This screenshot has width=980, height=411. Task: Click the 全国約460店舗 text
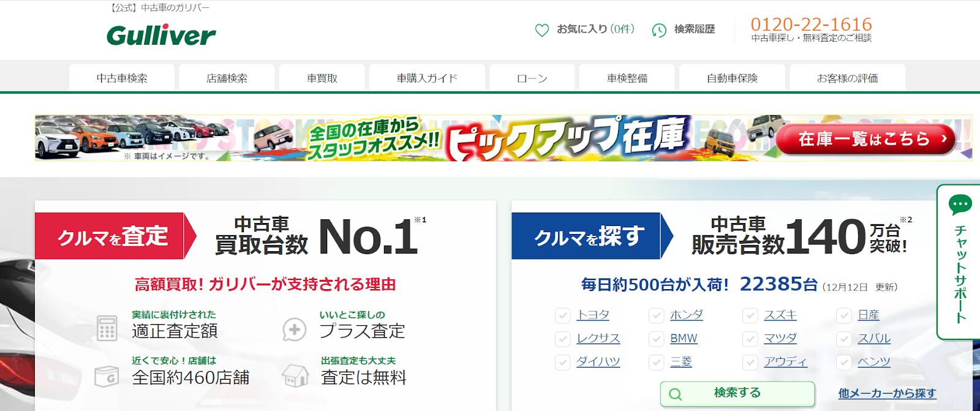coord(190,377)
